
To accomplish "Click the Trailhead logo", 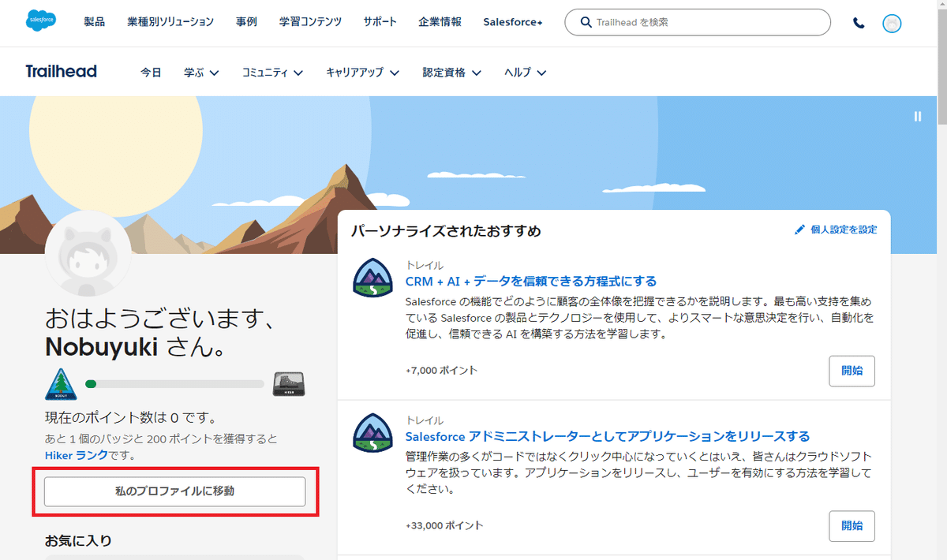I will point(61,71).
